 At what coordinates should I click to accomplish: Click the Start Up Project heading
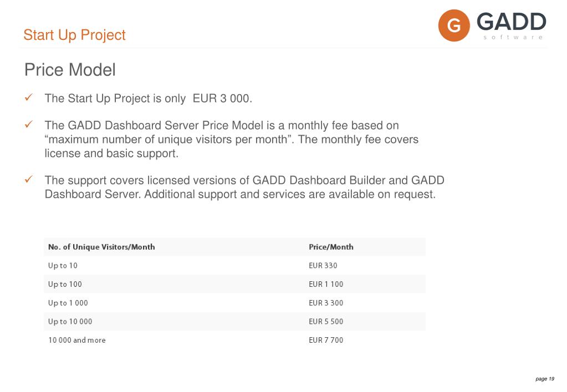point(74,35)
